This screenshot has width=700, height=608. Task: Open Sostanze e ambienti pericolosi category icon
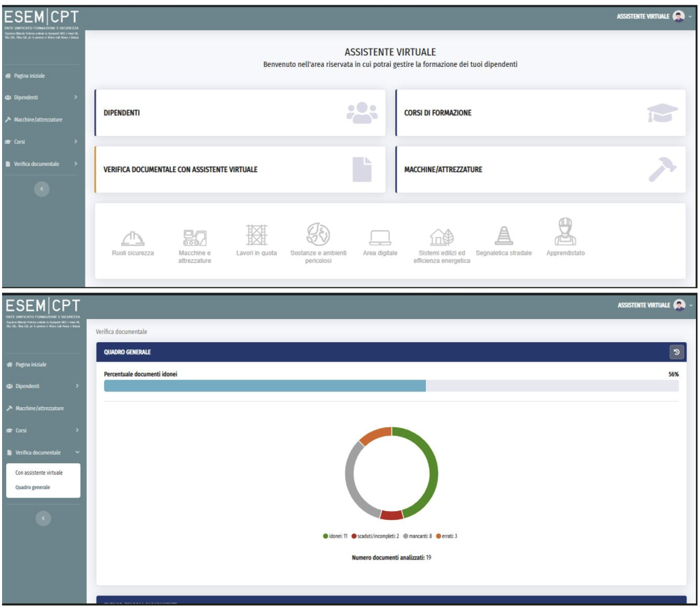coord(319,235)
